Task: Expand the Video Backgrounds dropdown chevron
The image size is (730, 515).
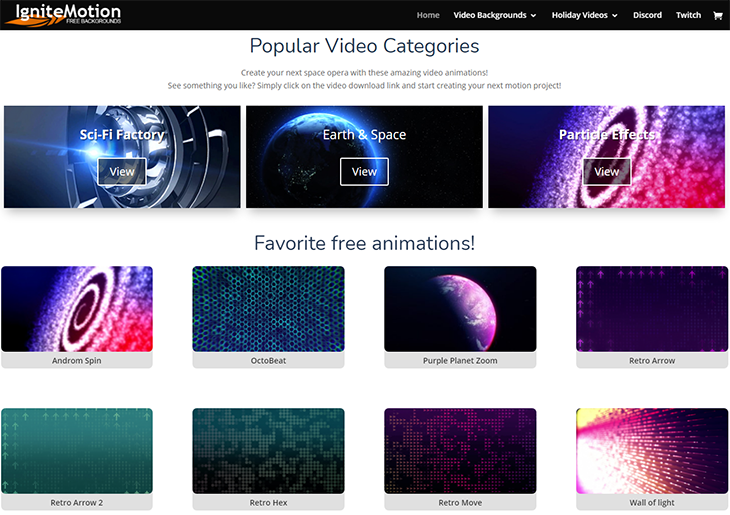Action: tap(533, 16)
